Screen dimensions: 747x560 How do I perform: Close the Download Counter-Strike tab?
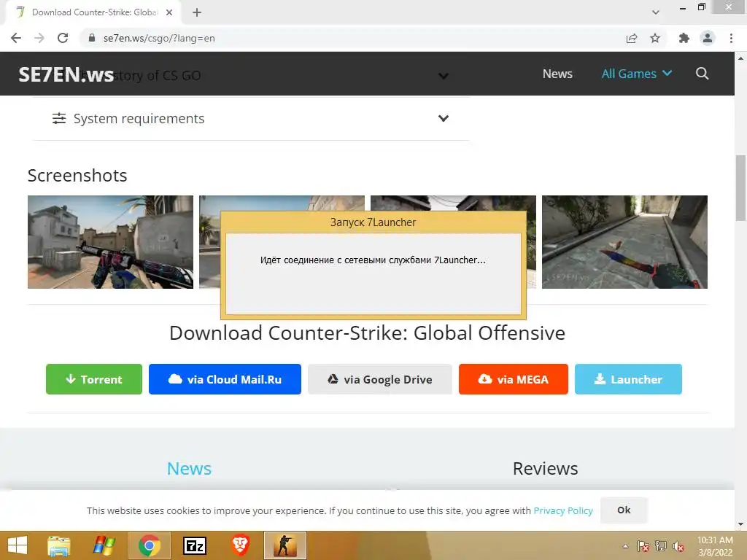coord(169,12)
